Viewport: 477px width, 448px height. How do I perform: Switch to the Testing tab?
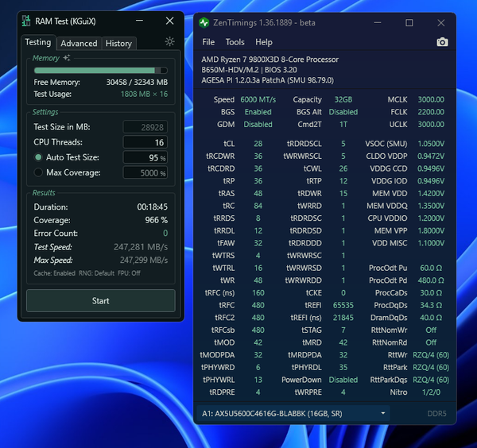pyautogui.click(x=38, y=42)
